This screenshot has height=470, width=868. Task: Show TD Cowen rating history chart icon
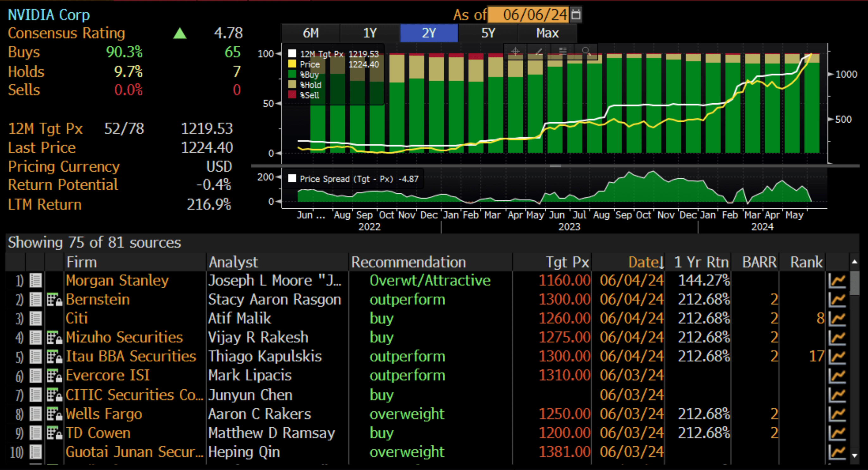837,433
